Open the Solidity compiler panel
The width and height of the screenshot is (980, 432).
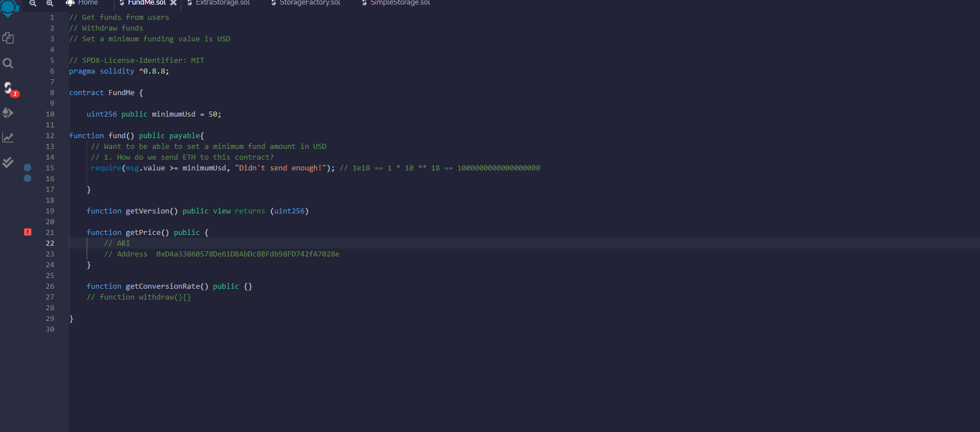tap(8, 88)
